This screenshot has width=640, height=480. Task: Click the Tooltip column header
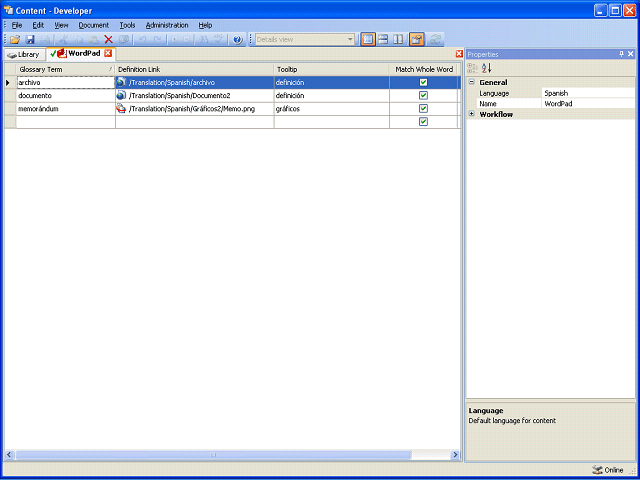[331, 69]
